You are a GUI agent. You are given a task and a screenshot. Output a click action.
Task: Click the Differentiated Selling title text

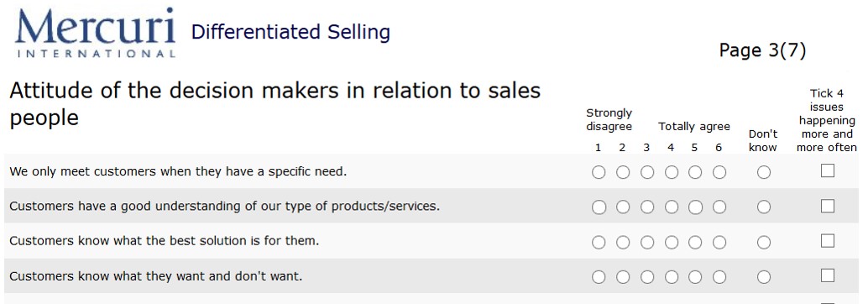290,32
